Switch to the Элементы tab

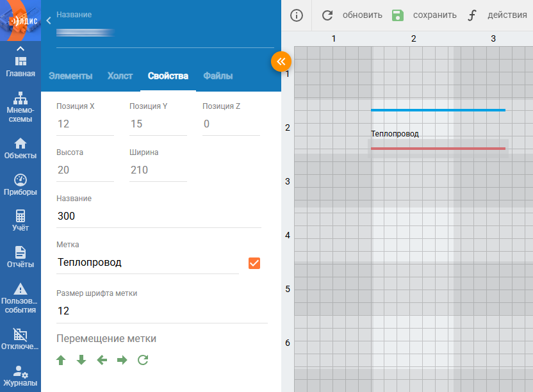[x=70, y=76]
